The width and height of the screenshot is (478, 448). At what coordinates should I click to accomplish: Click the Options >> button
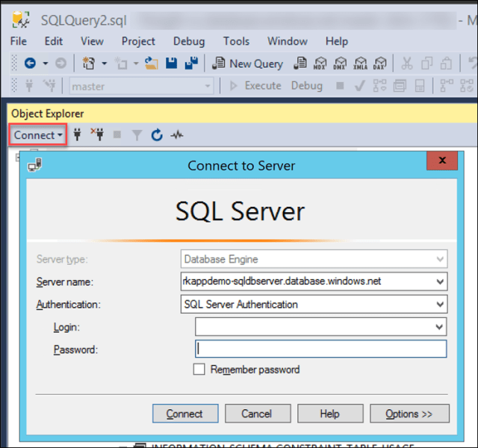coord(410,414)
